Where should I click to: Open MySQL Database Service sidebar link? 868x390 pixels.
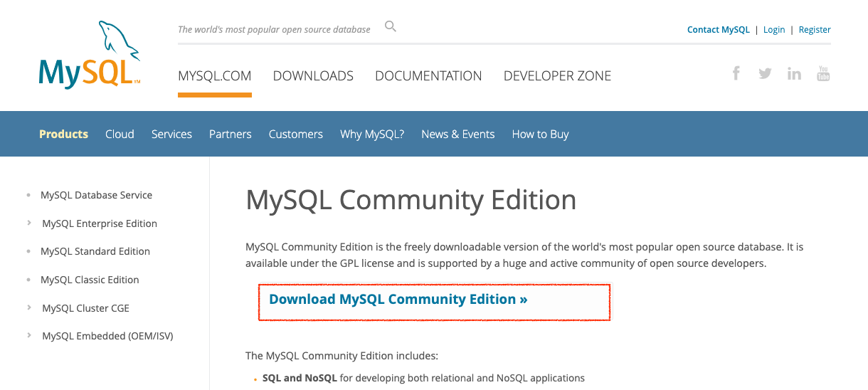click(97, 195)
